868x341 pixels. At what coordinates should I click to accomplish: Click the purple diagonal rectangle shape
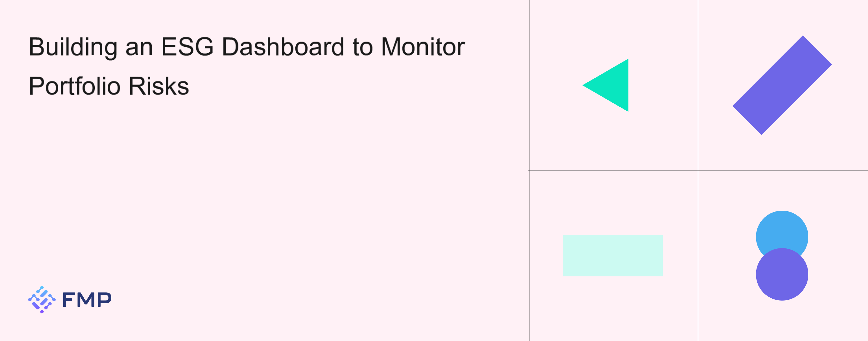782,85
